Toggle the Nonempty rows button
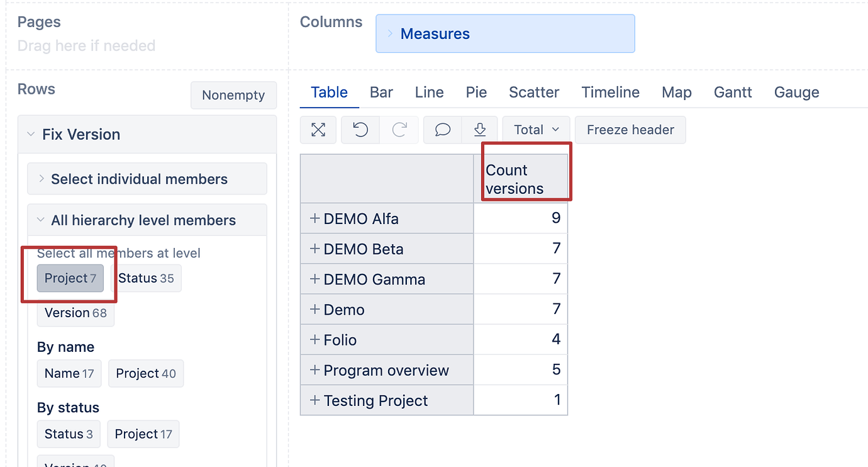This screenshot has width=868, height=467. tap(233, 95)
